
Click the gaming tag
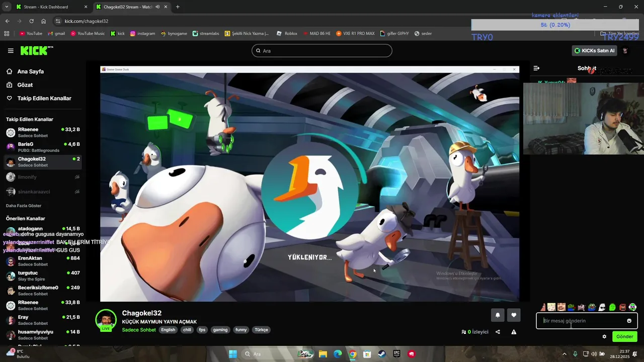pyautogui.click(x=220, y=330)
